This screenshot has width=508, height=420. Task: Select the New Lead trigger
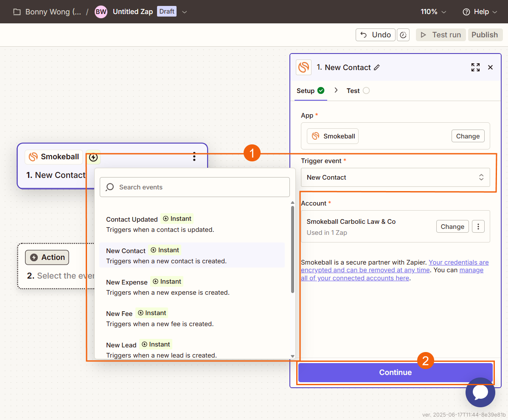point(192,350)
